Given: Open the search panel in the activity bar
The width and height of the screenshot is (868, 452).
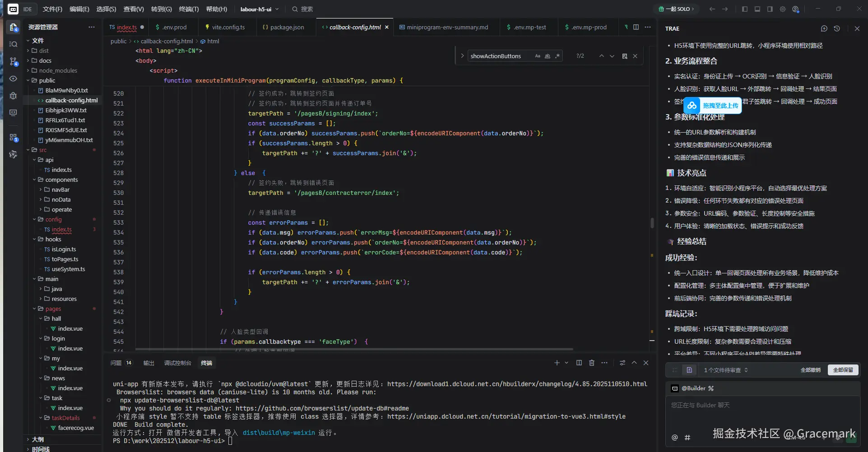Looking at the screenshot, I should coord(14,44).
